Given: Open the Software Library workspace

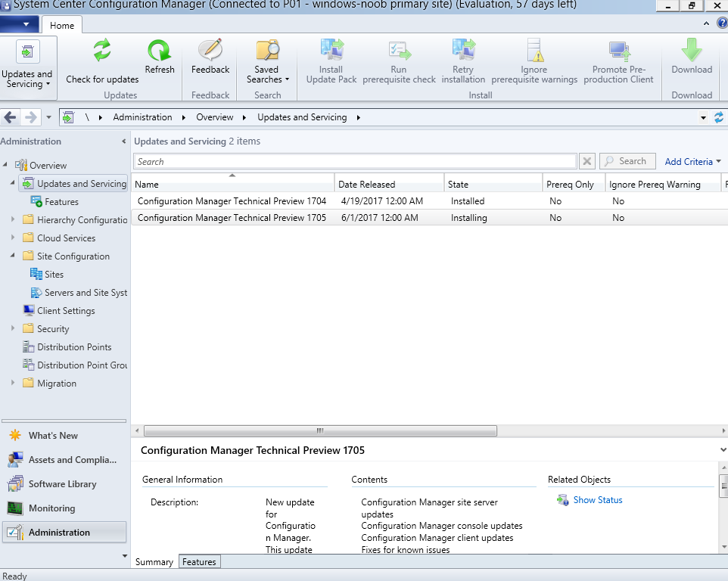Looking at the screenshot, I should pyautogui.click(x=64, y=484).
